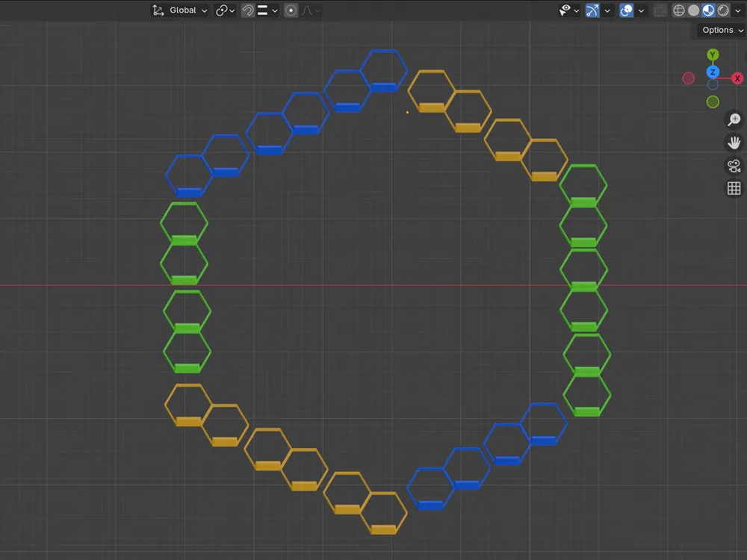
Task: Select material preview shading mode
Action: click(x=708, y=10)
